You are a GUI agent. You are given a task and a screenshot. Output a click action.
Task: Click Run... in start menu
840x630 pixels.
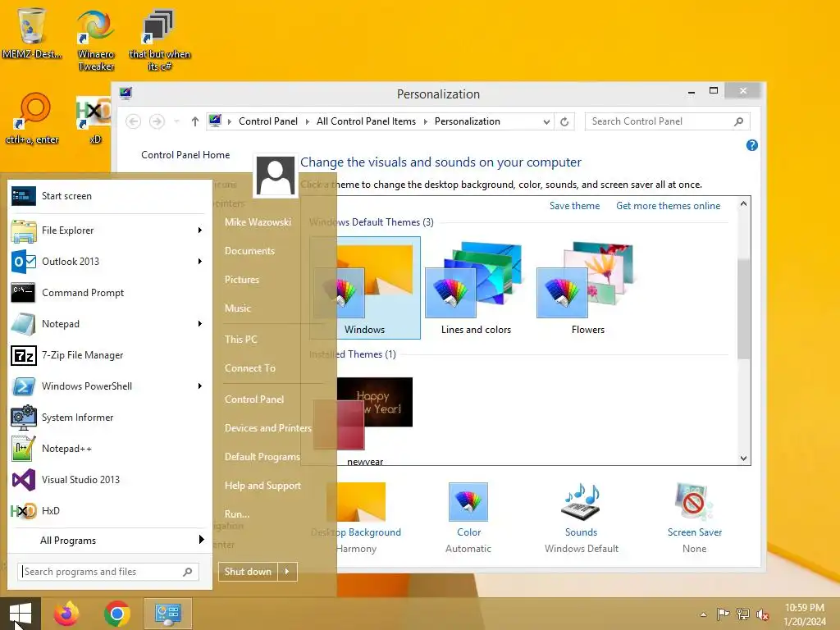pos(237,514)
